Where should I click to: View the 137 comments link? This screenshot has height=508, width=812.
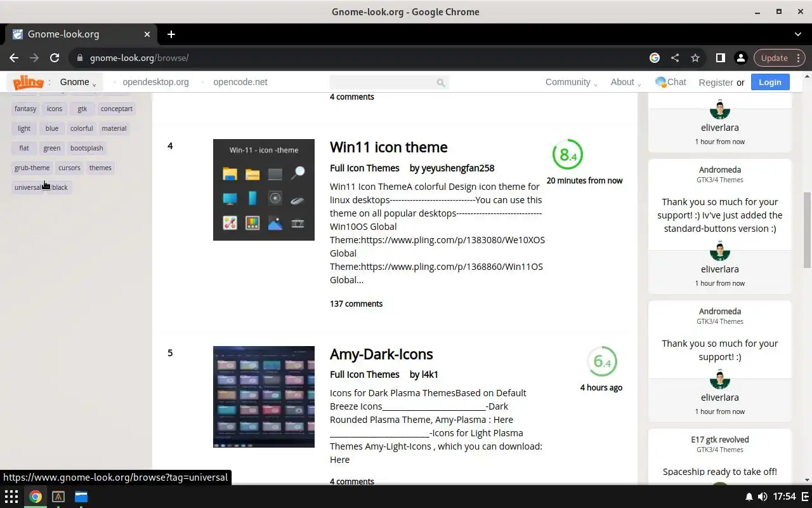356,304
